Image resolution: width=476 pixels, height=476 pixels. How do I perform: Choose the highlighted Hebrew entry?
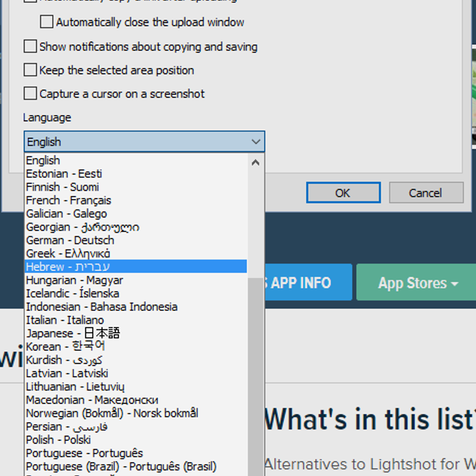(x=136, y=267)
